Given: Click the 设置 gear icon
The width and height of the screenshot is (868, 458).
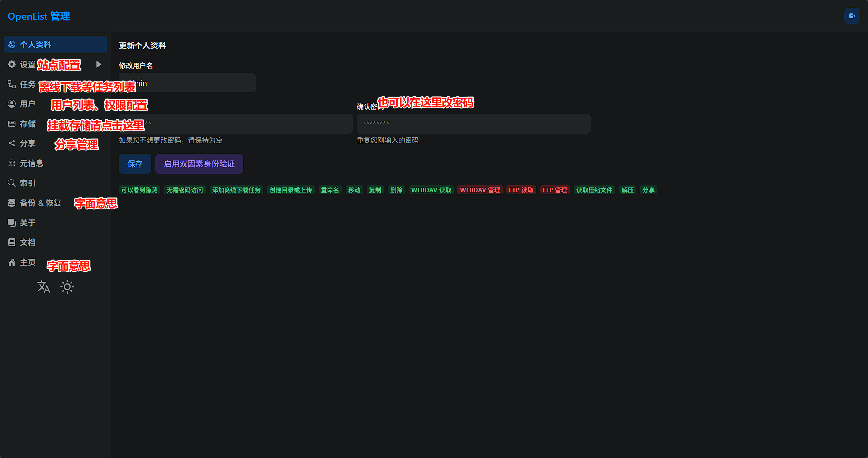Looking at the screenshot, I should 12,64.
